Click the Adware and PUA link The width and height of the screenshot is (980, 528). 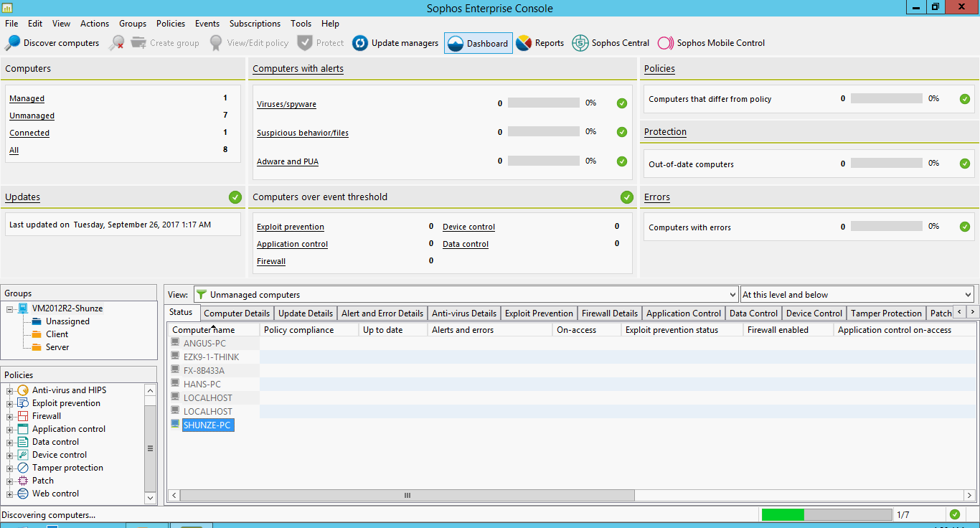click(x=288, y=161)
